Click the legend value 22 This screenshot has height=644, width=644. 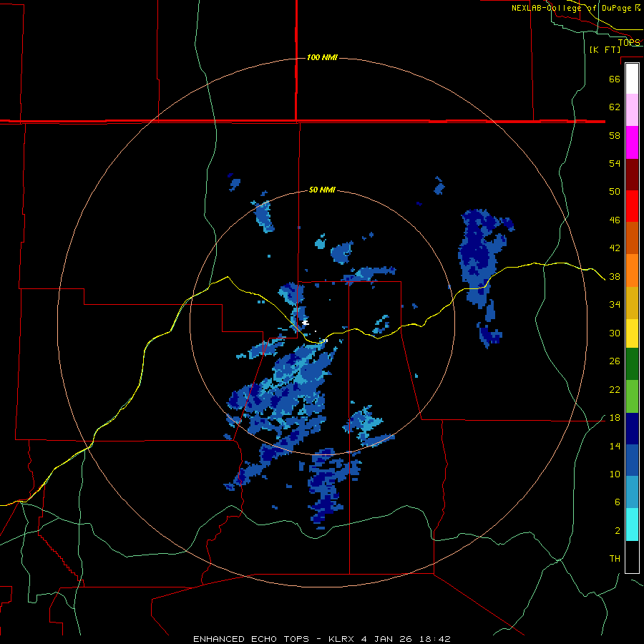pos(615,390)
